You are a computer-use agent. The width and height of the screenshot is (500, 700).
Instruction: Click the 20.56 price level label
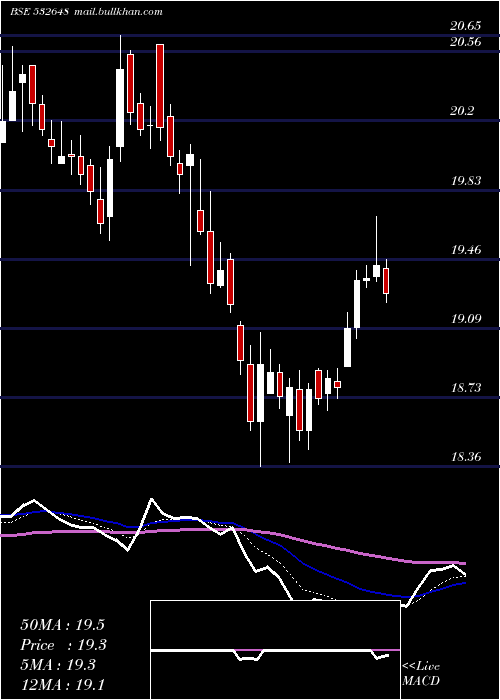point(465,42)
